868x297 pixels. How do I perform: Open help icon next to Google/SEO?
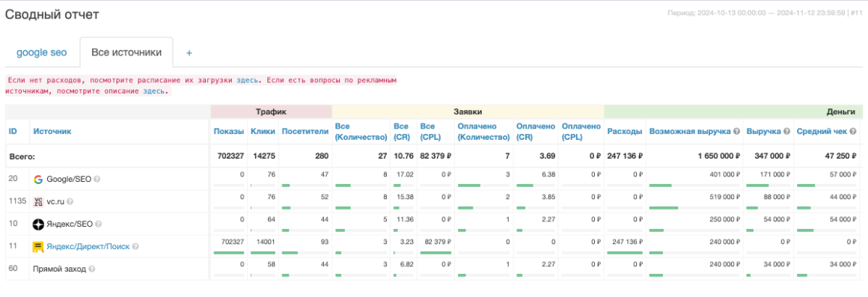pos(97,180)
